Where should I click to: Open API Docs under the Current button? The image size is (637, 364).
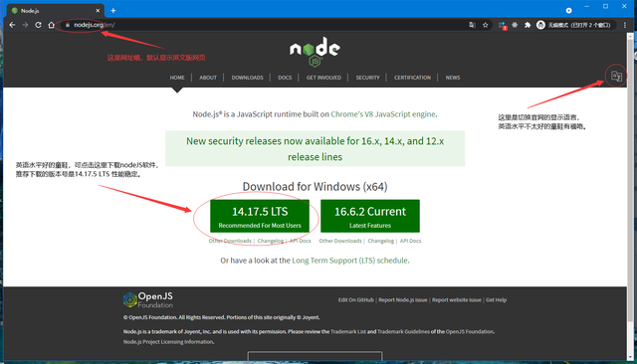tap(410, 241)
